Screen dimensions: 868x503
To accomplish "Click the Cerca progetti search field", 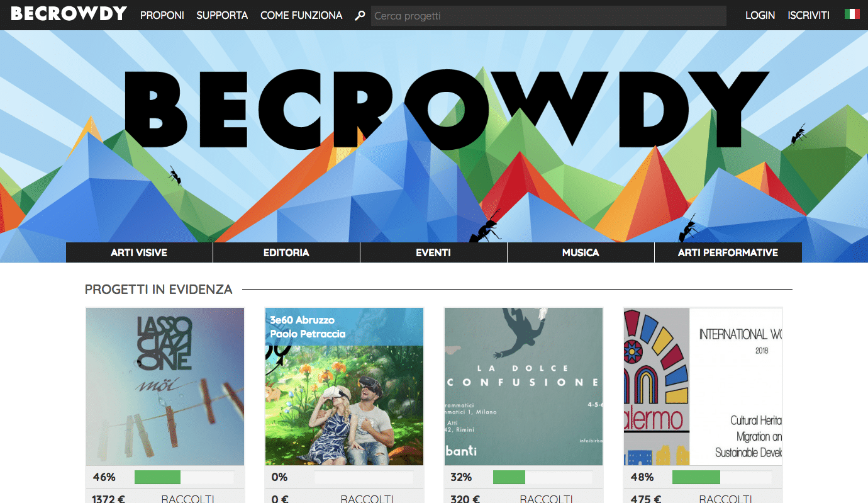I will [x=548, y=16].
